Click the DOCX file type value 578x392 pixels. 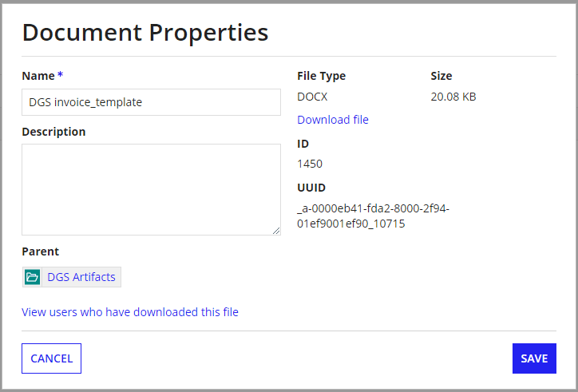[312, 97]
